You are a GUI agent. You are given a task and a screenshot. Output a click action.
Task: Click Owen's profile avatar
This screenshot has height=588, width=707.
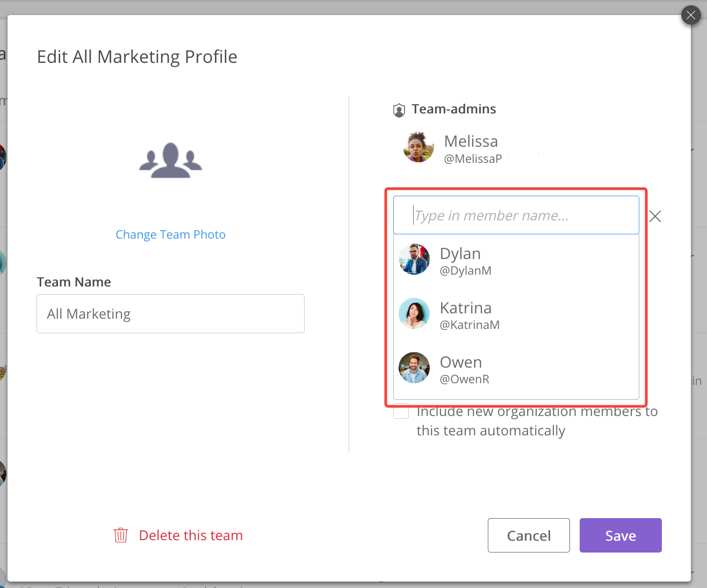click(x=414, y=368)
